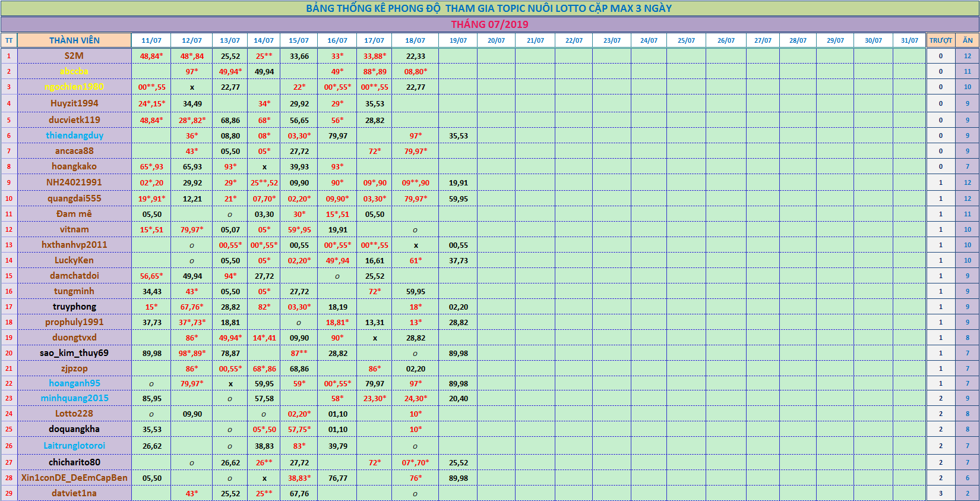Screen dimensions: 980x501
Task: Select member name Xin1conDE_DeEmCapBen
Action: pos(74,478)
